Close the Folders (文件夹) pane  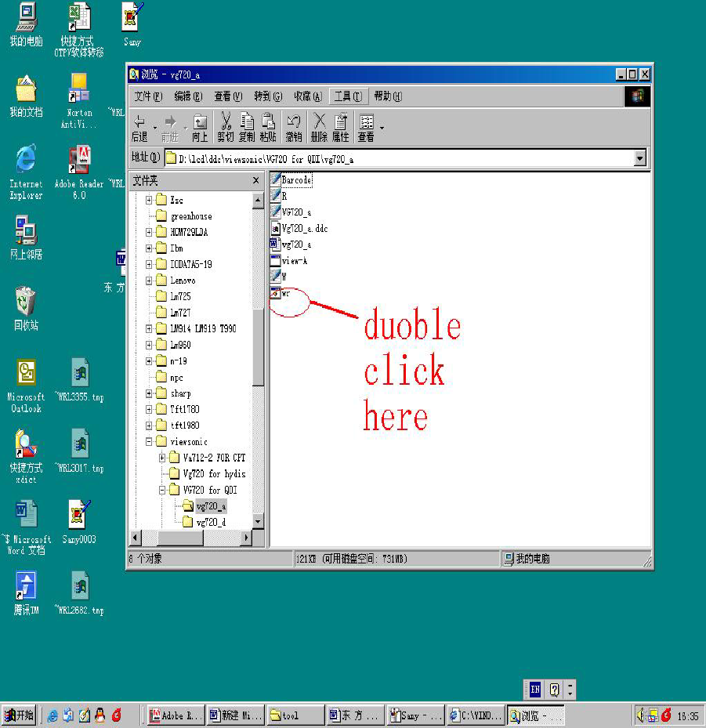(x=255, y=180)
